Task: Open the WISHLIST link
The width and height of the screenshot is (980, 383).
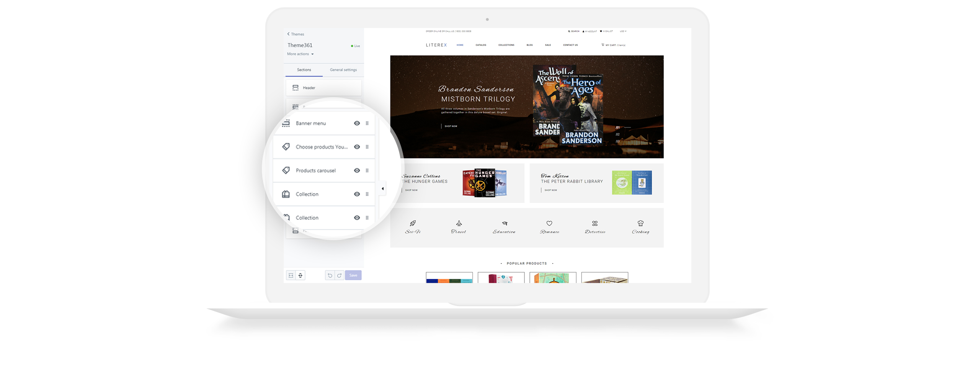Action: [x=606, y=31]
